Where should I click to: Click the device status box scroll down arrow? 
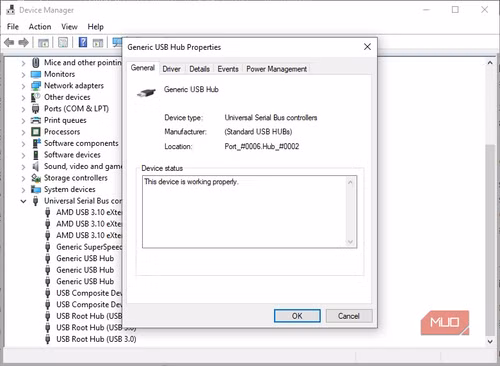350,242
